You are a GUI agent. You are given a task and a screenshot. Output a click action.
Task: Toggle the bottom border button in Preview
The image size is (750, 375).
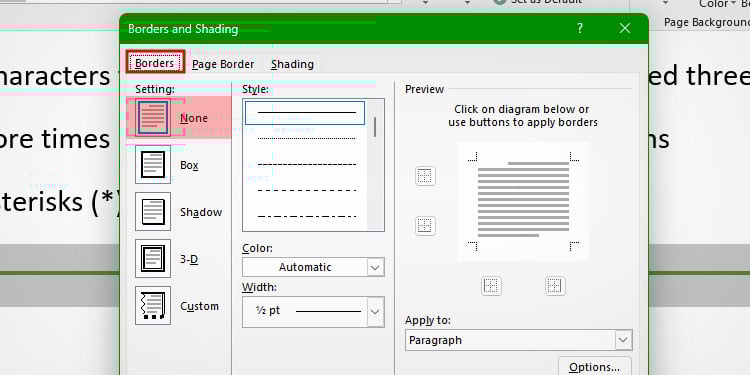click(x=425, y=225)
